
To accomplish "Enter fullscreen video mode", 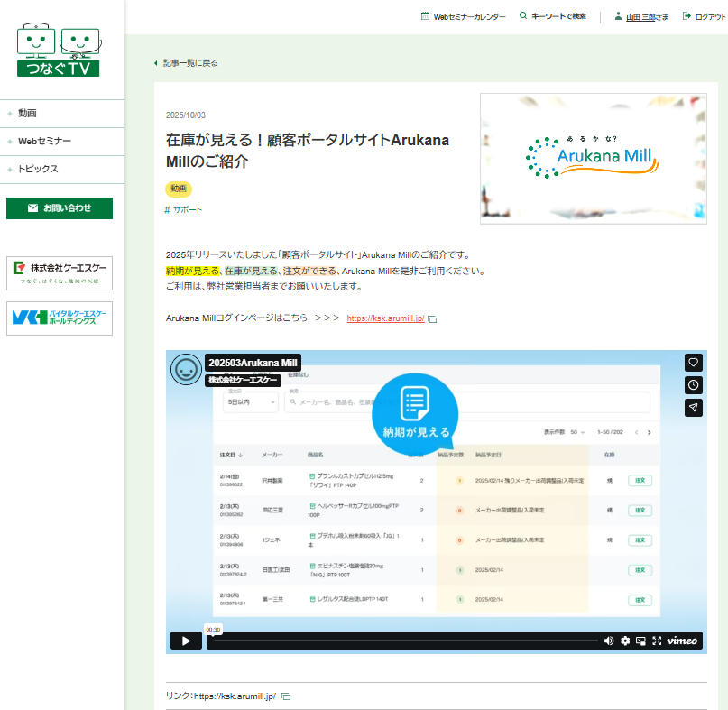I will (657, 641).
